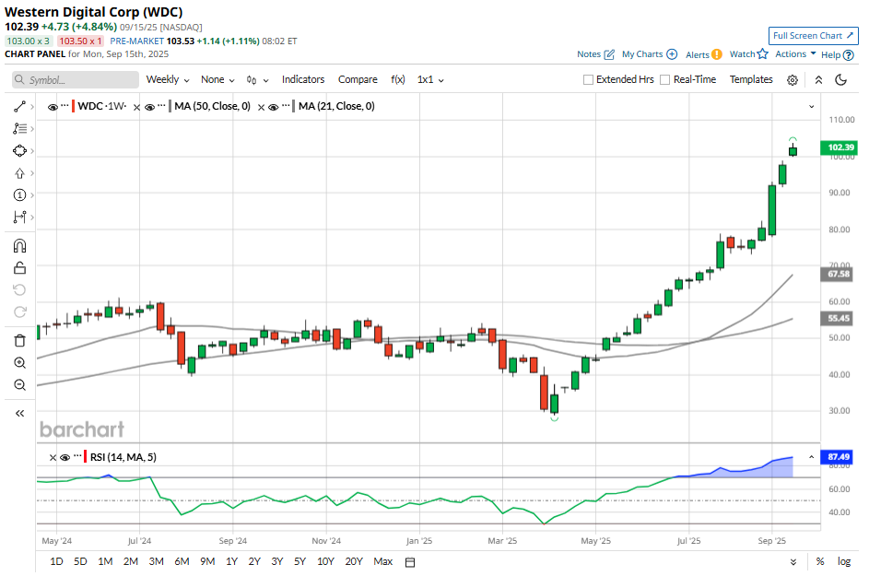Open the Weekly period dropdown
Image resolution: width=869 pixels, height=588 pixels.
point(168,79)
